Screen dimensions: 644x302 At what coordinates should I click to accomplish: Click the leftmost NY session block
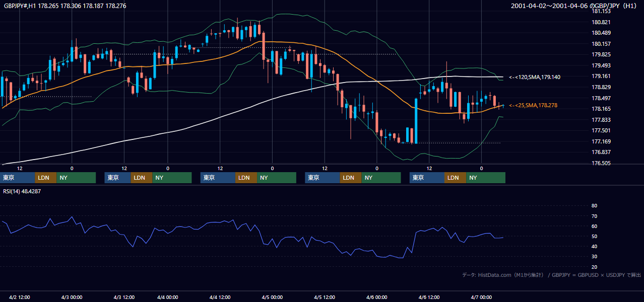pyautogui.click(x=76, y=178)
